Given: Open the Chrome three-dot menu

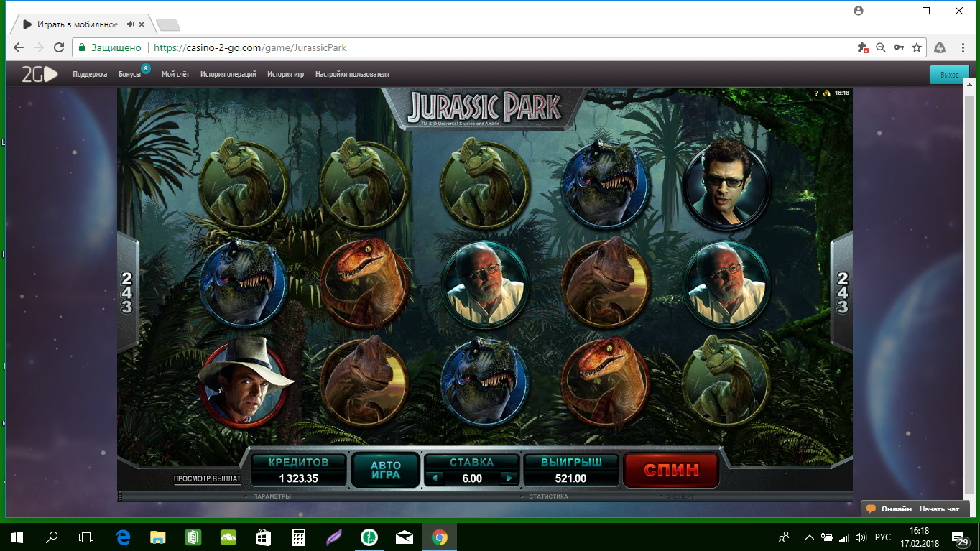Looking at the screenshot, I should (963, 47).
